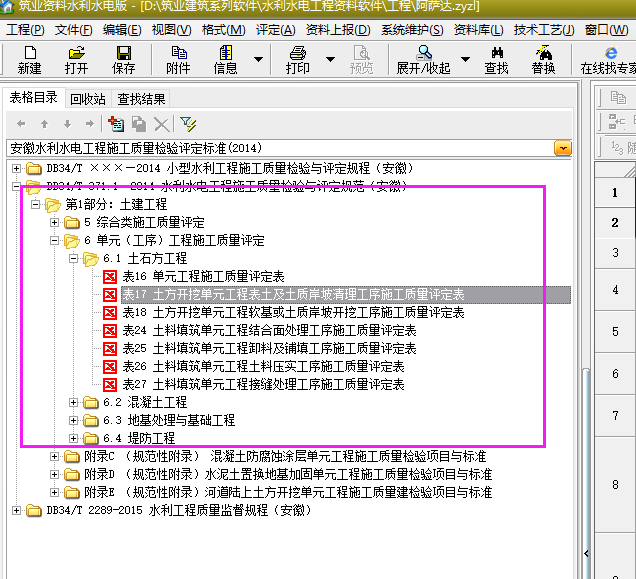
Task: Switch to the 查找结果 tab
Action: pos(141,99)
